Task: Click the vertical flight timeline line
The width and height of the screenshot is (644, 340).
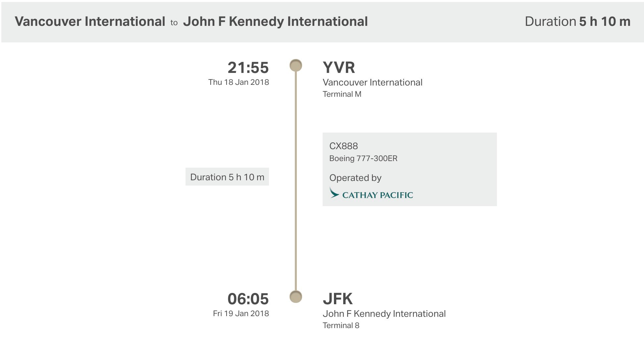Action: tap(296, 181)
